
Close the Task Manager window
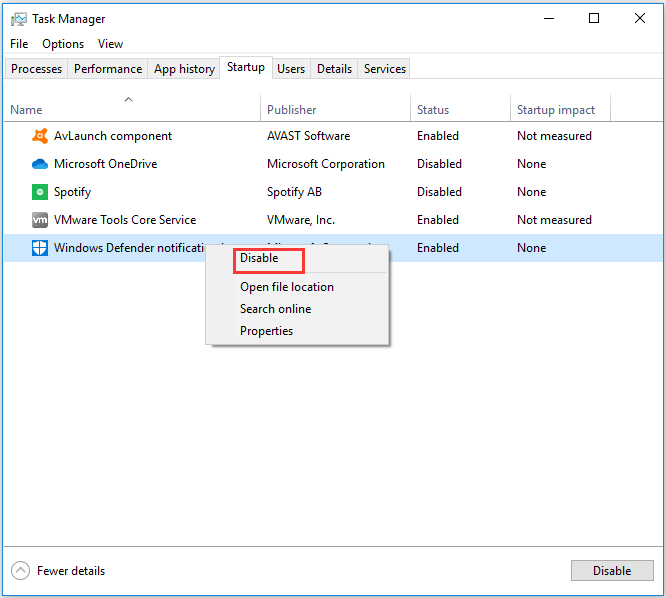coord(640,18)
